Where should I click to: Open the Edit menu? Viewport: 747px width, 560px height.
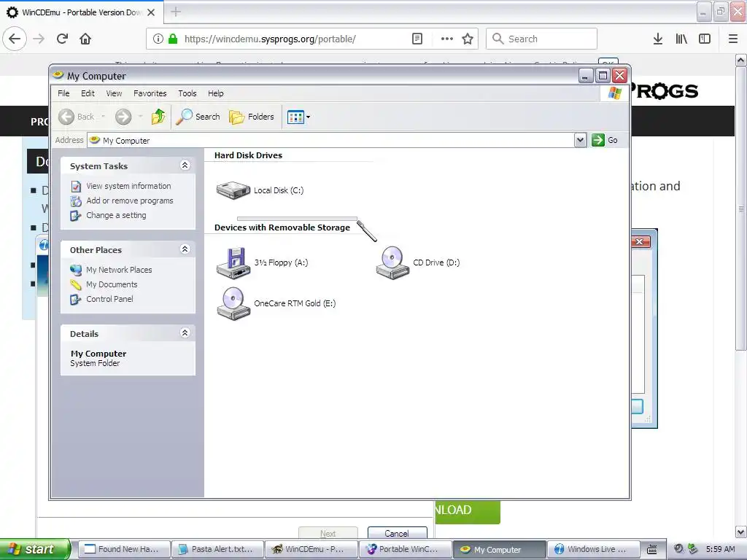point(88,93)
